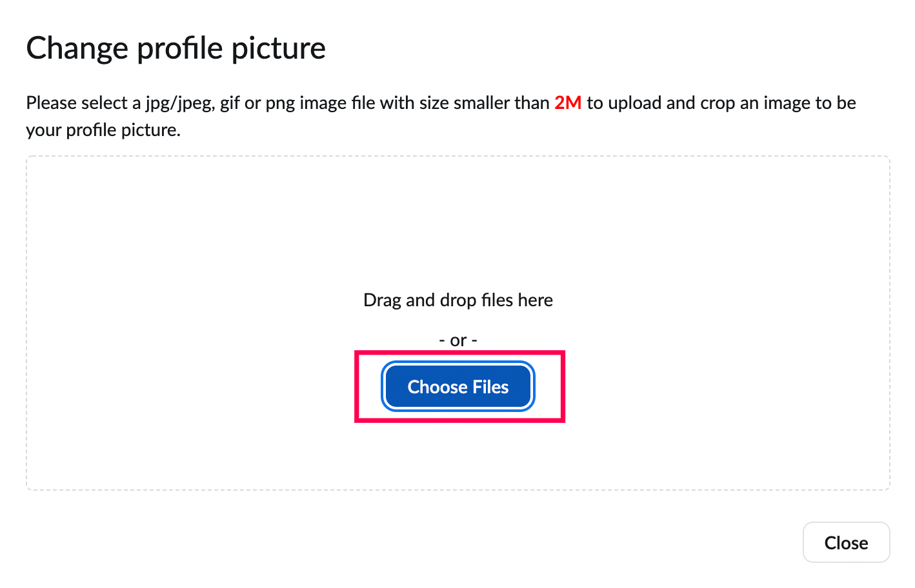Click the dashed file drop zone area
The width and height of the screenshot is (915, 588).
194,258
